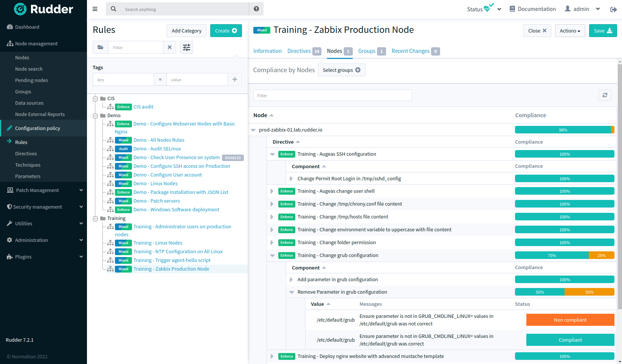
Task: Click the Training category folder icon
Action: pos(103,218)
